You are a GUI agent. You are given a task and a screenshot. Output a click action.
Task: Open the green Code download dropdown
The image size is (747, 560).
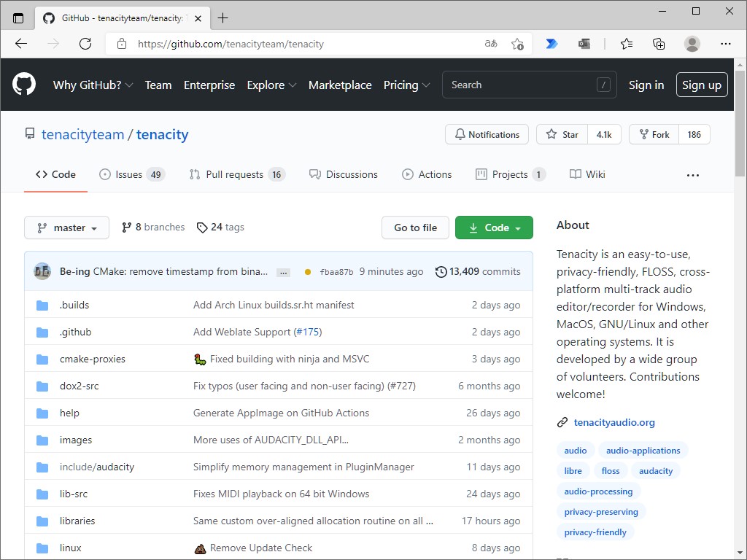pos(494,227)
